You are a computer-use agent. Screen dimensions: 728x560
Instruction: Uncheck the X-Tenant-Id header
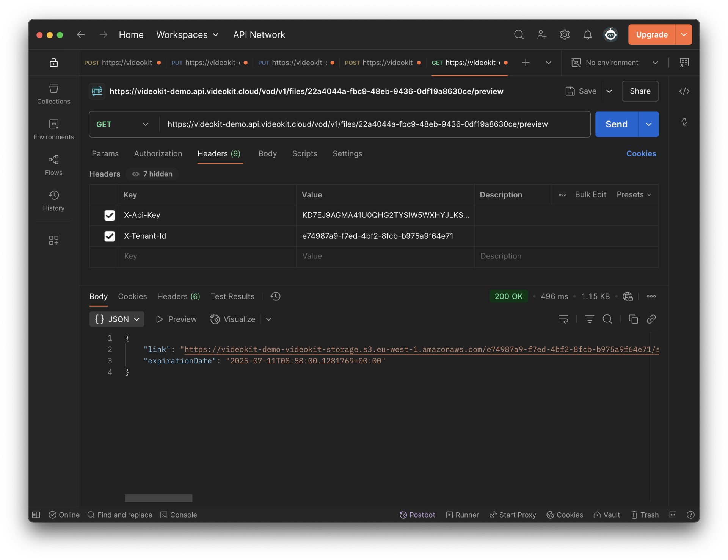coord(110,236)
